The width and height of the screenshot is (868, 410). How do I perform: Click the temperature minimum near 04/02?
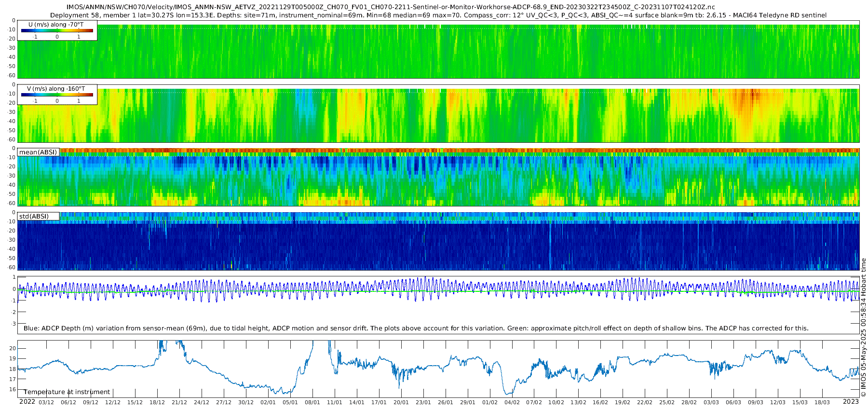pyautogui.click(x=508, y=393)
